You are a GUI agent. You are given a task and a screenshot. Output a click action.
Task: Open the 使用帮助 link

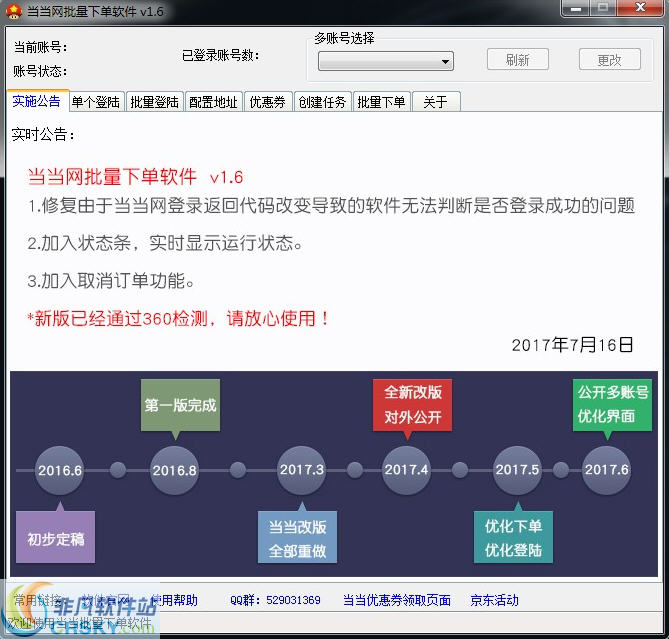(175, 600)
